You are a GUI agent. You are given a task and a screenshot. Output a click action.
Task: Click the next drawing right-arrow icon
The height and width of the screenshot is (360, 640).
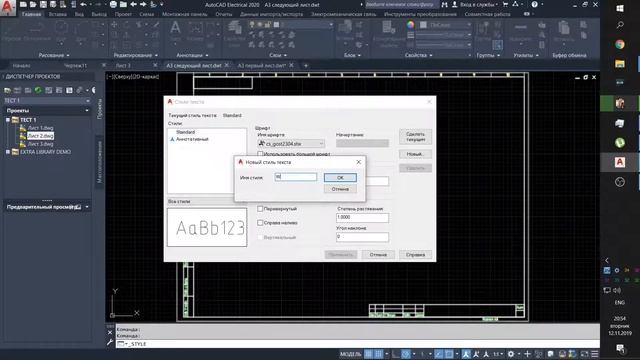click(x=143, y=4)
